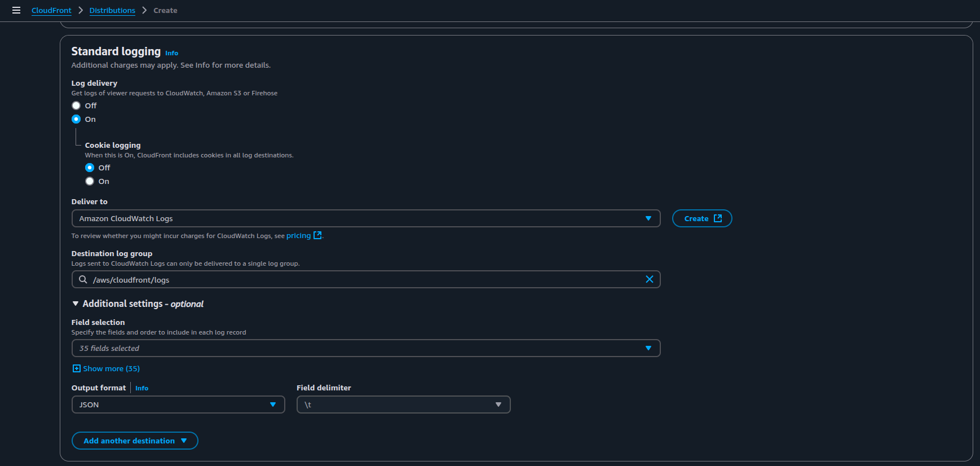Set Cookie logging to On

click(90, 181)
